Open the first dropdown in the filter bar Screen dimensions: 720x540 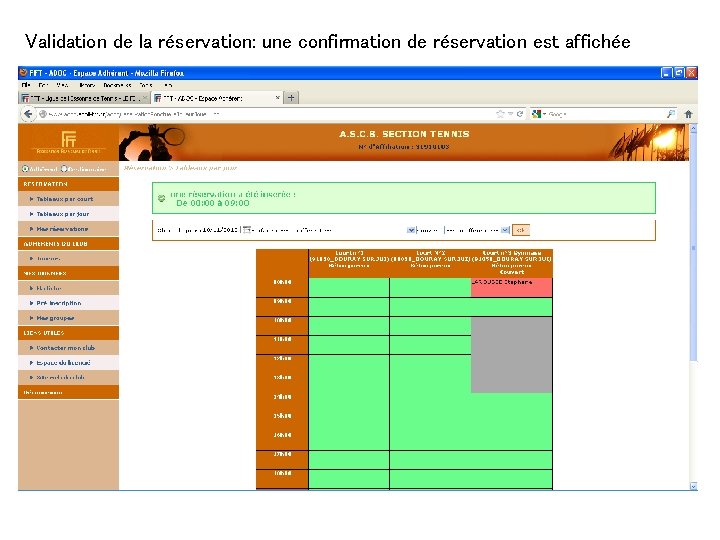point(411,230)
